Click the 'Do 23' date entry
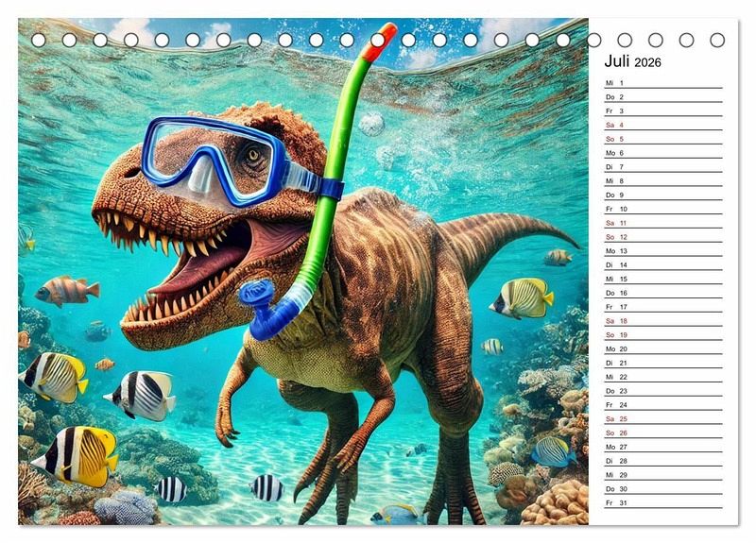Image resolution: width=756 pixels, height=543 pixels. click(x=663, y=390)
